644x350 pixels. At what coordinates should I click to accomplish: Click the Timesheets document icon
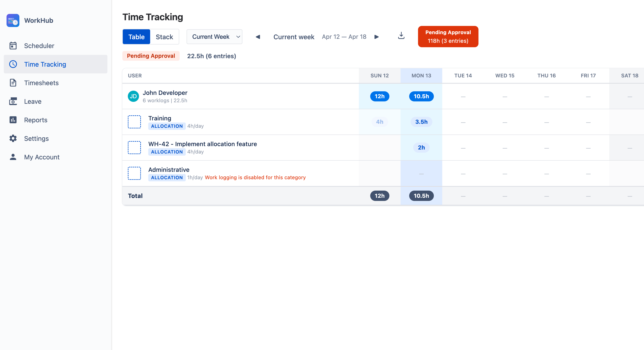pos(13,83)
